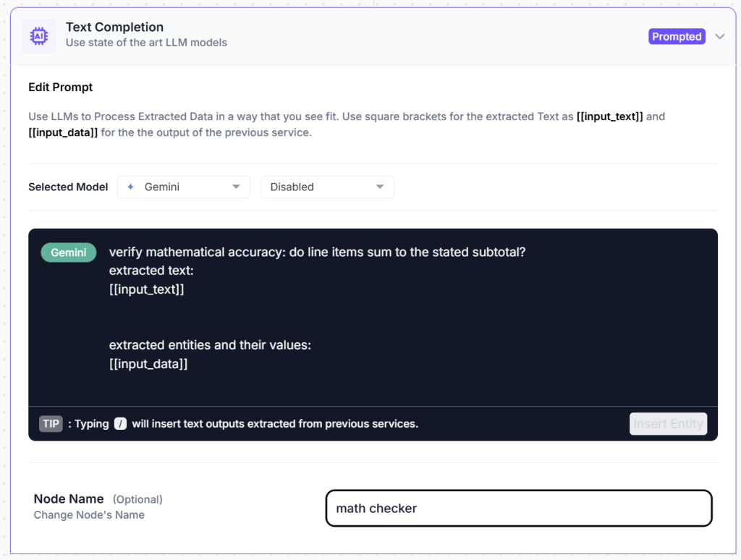Image resolution: width=741 pixels, height=560 pixels.
Task: Click the Node Name field containing "math checker"
Action: coord(519,509)
